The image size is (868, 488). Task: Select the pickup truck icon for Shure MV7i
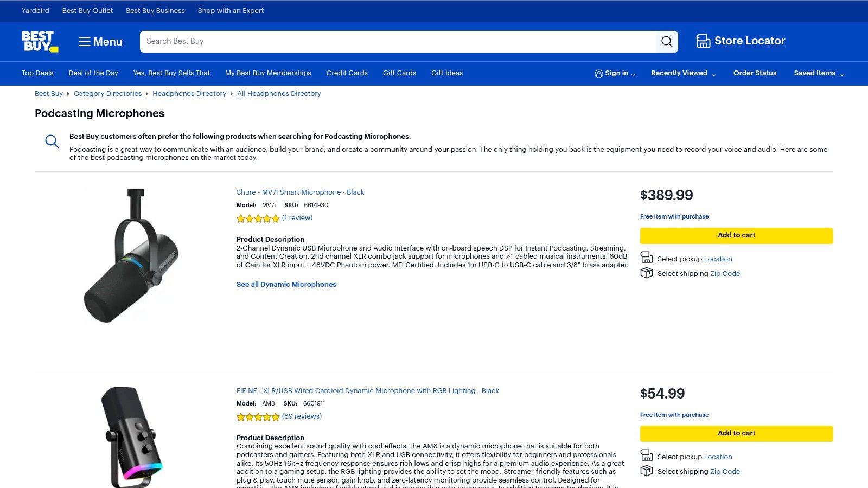tap(647, 257)
